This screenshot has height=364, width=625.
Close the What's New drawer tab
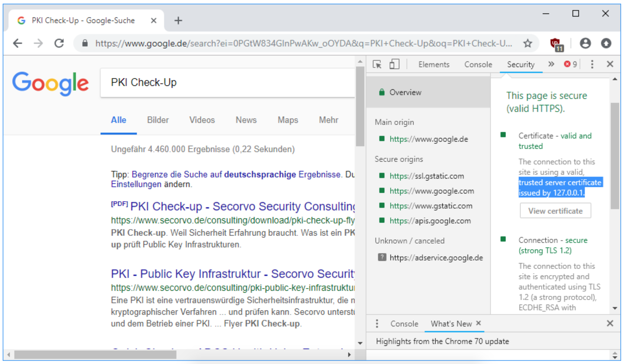tap(478, 323)
